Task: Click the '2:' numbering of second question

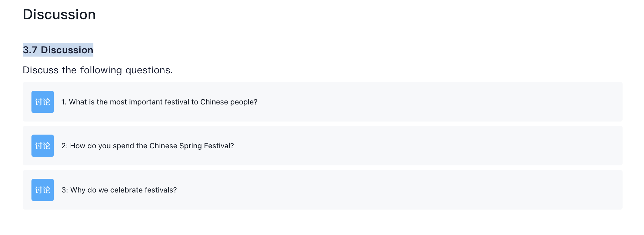Action: pyautogui.click(x=64, y=146)
